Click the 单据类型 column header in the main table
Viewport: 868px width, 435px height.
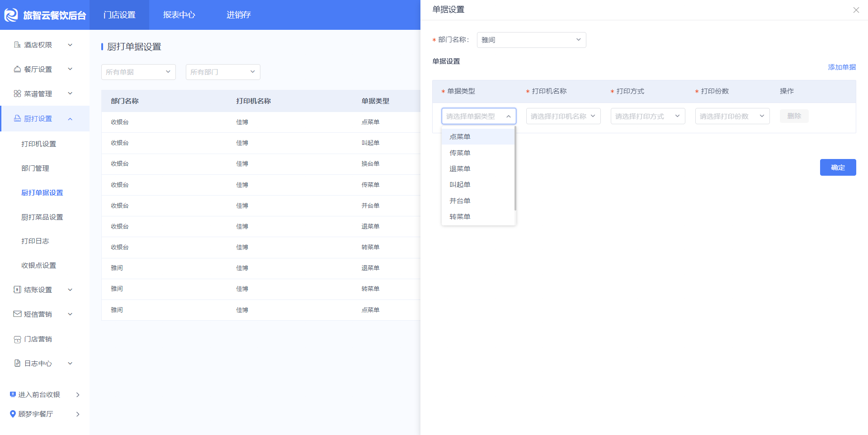point(375,101)
